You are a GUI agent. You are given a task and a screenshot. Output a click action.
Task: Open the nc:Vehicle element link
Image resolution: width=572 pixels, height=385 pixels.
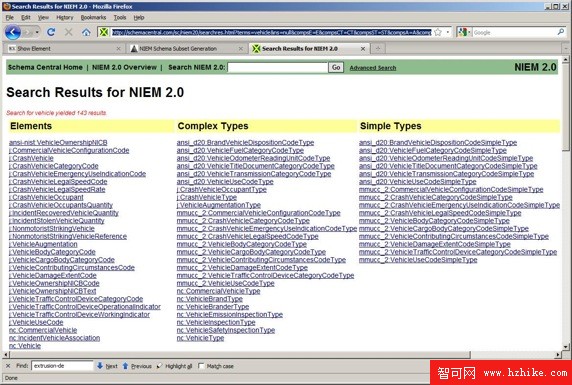pyautogui.click(x=25, y=346)
